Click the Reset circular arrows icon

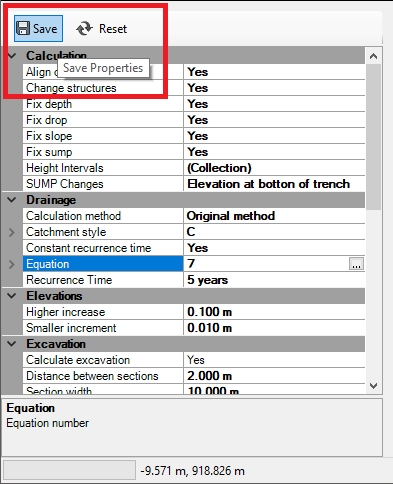pos(84,28)
